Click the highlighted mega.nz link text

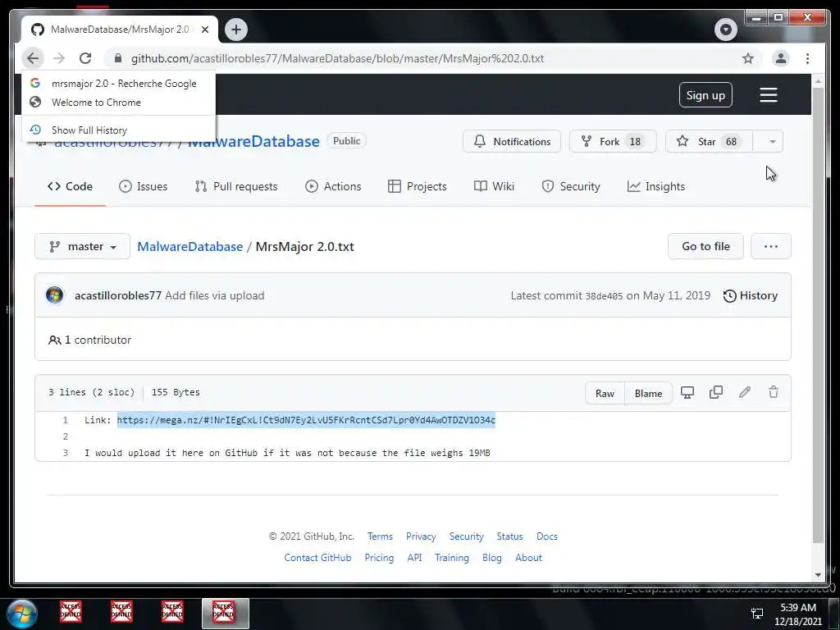(307, 420)
